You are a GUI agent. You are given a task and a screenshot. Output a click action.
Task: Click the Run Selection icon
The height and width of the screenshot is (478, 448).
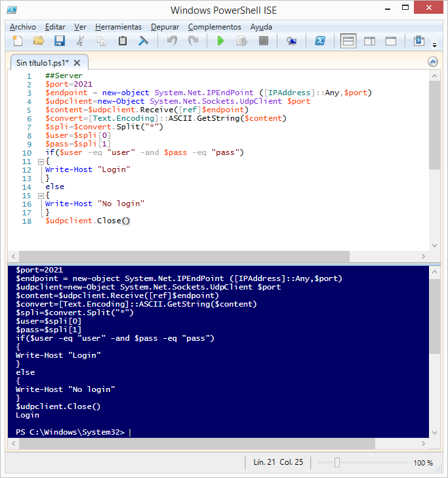coord(241,41)
